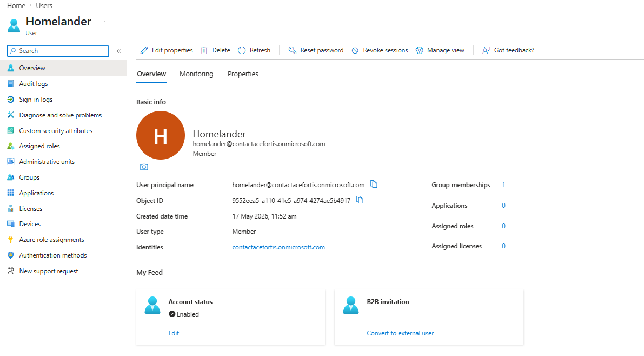The image size is (644, 356).
Task: Go to Users breadcrumb link
Action: click(44, 6)
